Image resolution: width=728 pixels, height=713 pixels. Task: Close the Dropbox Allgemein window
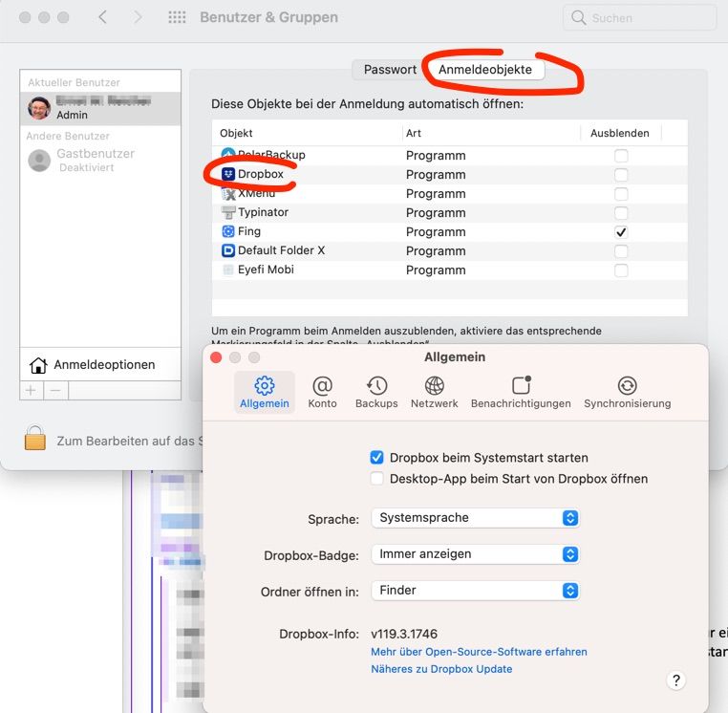coord(216,357)
